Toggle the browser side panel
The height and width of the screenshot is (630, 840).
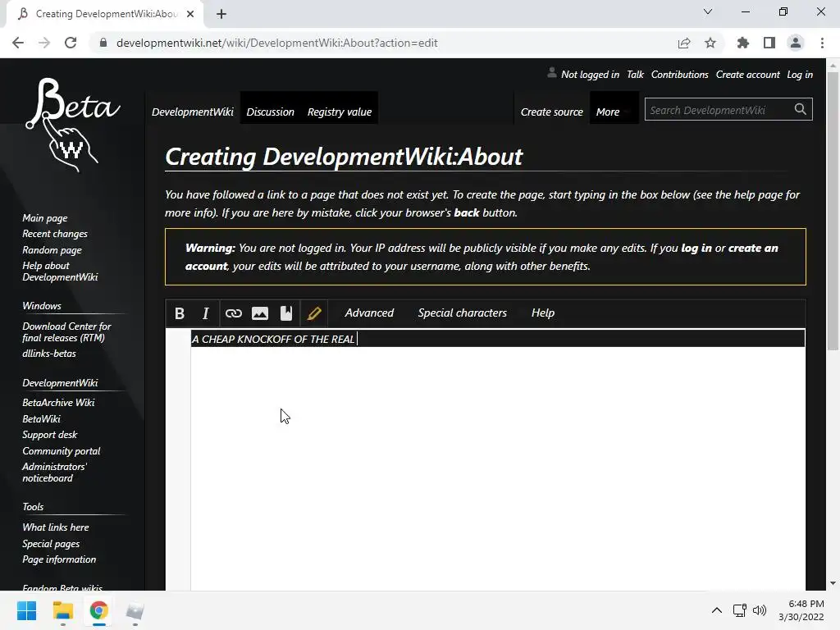pyautogui.click(x=769, y=43)
